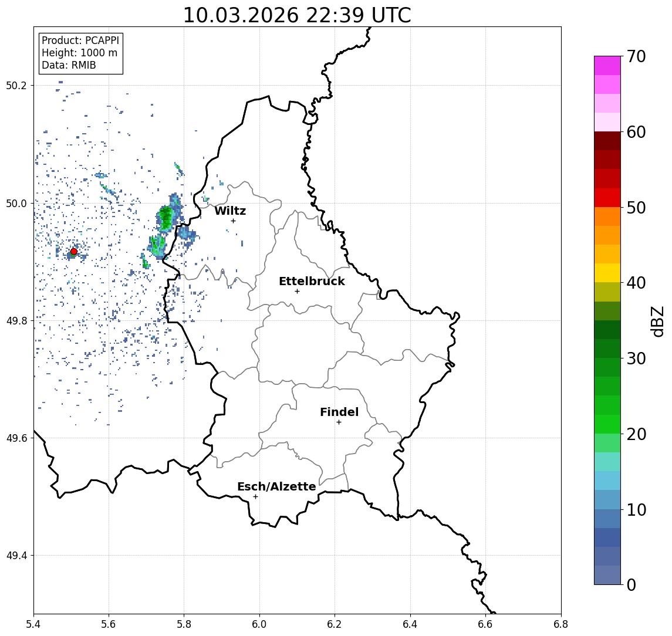Click the timestamp title 10.03.2026 22:39 UTC
This screenshot has height=636, width=672.
click(297, 15)
